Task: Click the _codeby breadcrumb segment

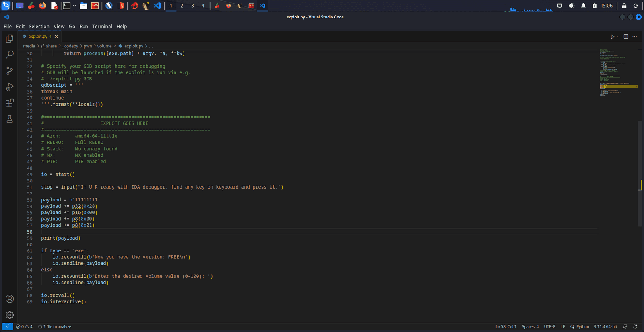Action: click(70, 46)
